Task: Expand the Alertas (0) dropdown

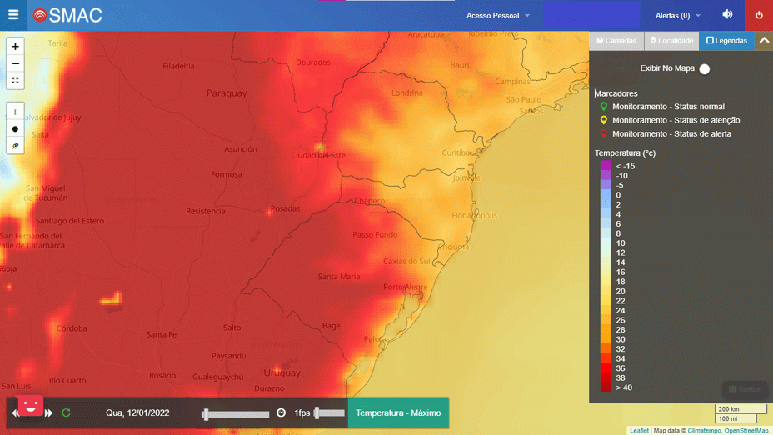Action: (x=677, y=16)
